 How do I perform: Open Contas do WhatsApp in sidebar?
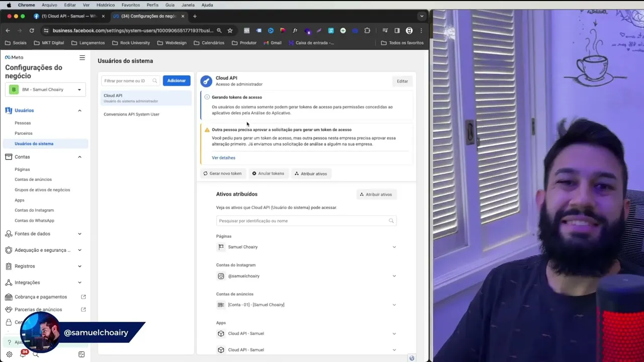pyautogui.click(x=34, y=221)
